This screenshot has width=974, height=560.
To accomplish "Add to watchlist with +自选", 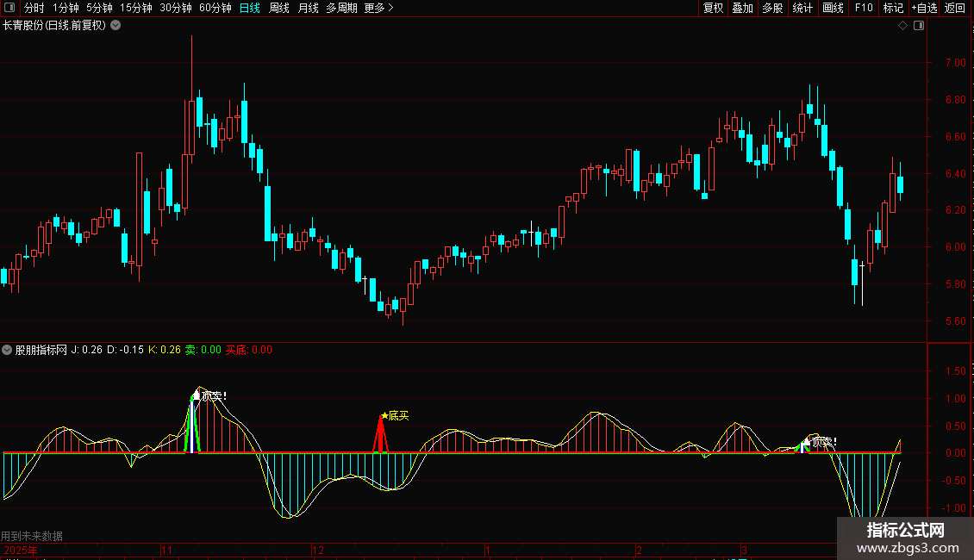I will point(924,8).
